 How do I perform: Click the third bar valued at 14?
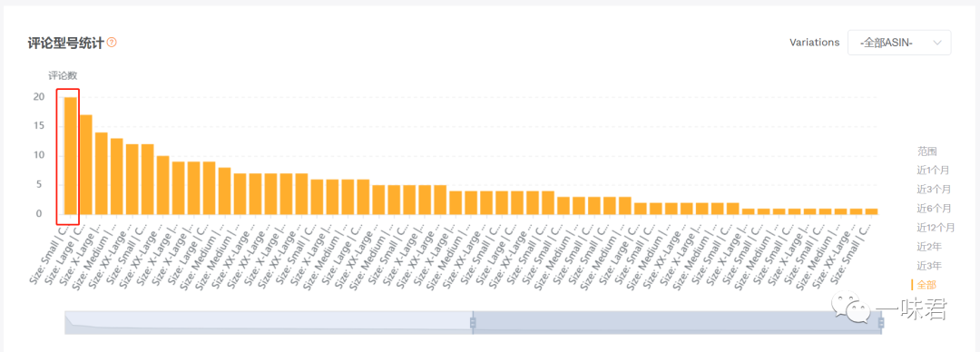102,173
